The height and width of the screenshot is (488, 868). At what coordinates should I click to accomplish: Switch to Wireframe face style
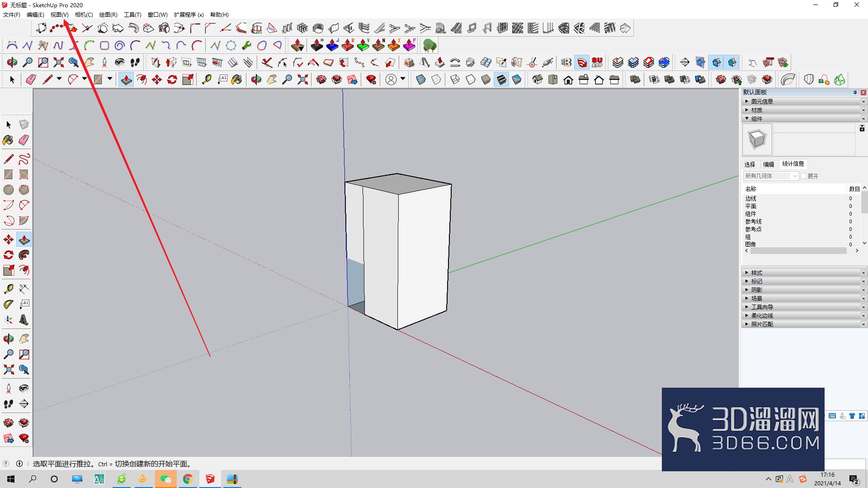[x=455, y=80]
